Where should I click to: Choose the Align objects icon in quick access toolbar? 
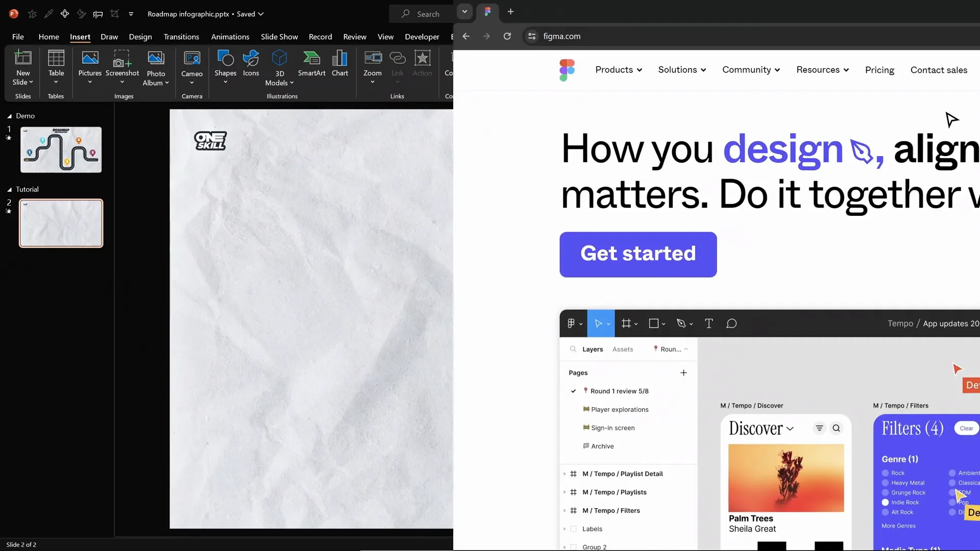pos(98,14)
